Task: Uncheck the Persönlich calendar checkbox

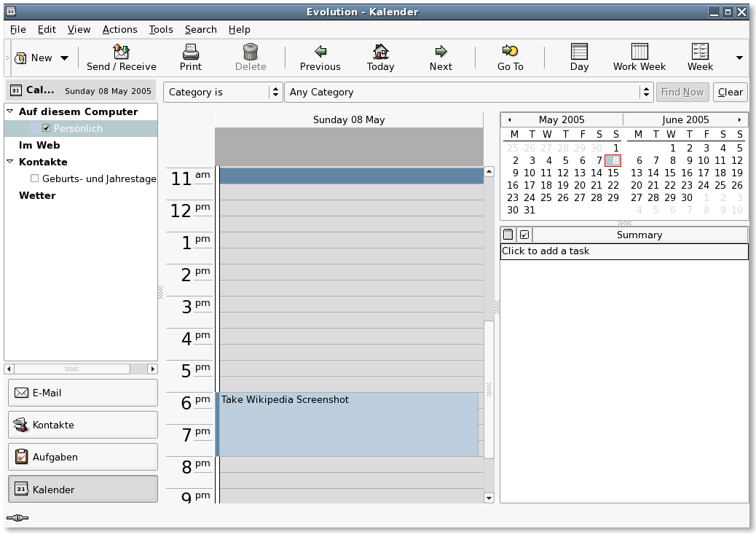Action: tap(47, 127)
